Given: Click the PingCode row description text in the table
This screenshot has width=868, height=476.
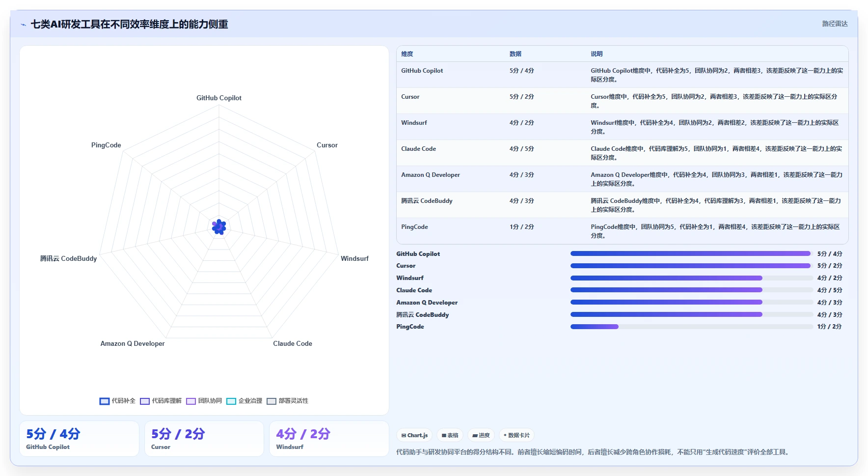Looking at the screenshot, I should coord(715,231).
